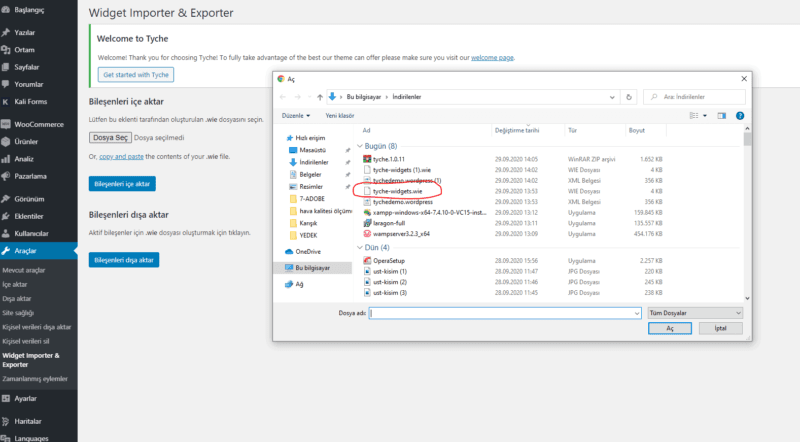Open the Tüm Dosyalar file type dropdown
The image size is (800, 442).
click(x=694, y=312)
